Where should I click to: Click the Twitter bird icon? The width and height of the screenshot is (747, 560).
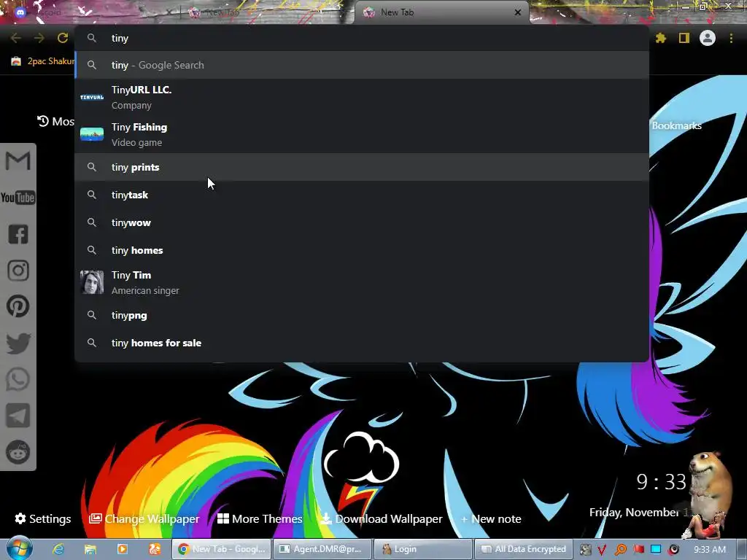click(18, 343)
